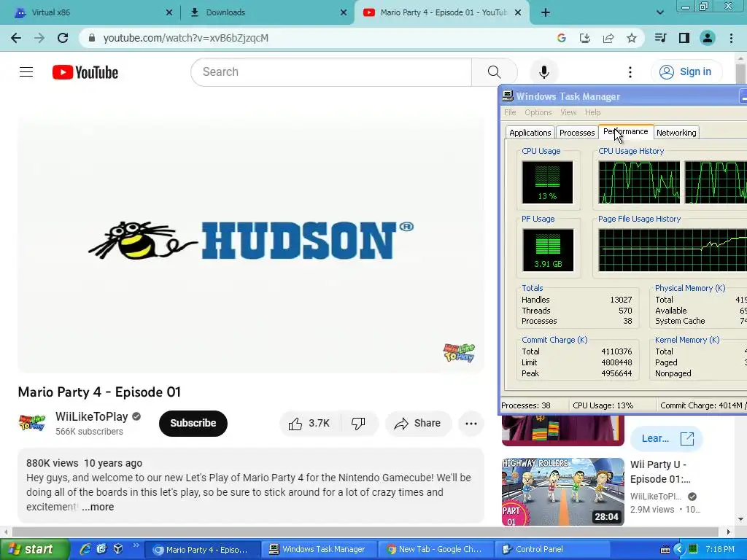
Task: Open Task Manager Options menu
Action: [538, 112]
